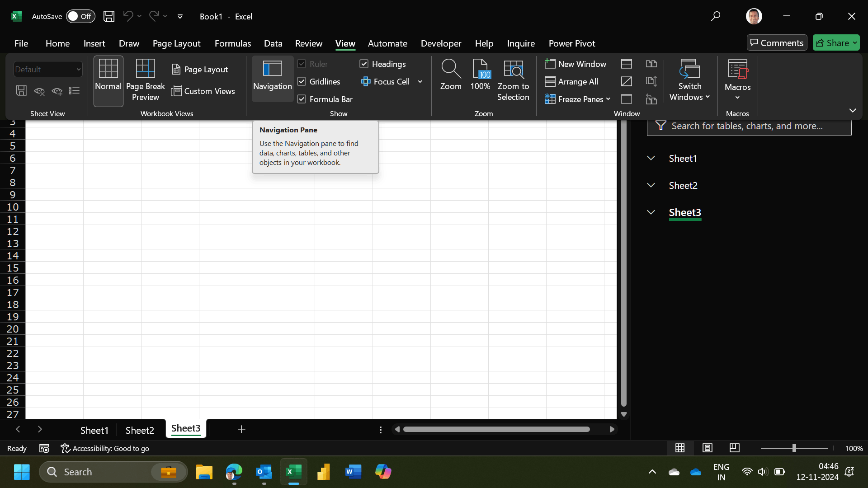Screen dimensions: 868x488
Task: Click the Save icon in title bar
Action: coord(109,16)
